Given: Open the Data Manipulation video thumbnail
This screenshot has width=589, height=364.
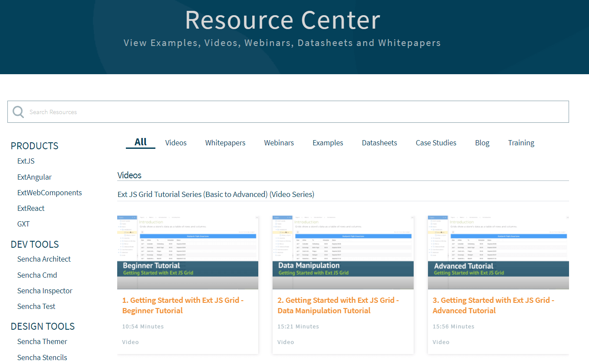Looking at the screenshot, I should [343, 252].
